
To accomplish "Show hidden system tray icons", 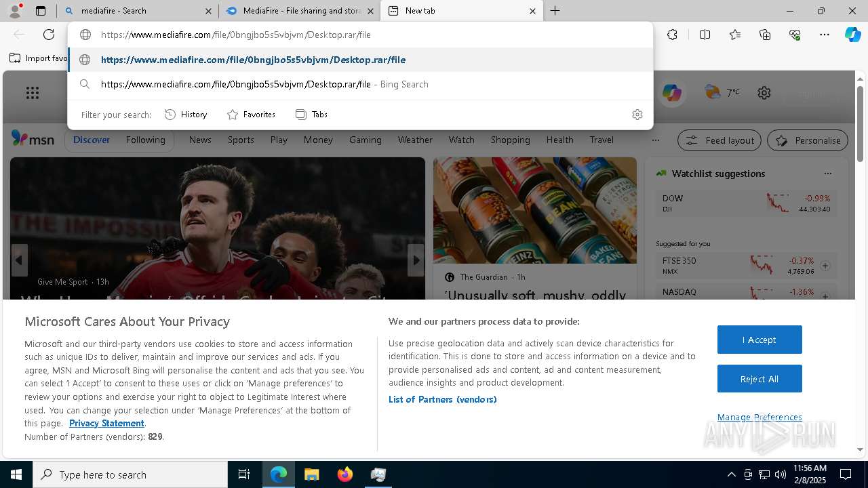I will pos(731,474).
